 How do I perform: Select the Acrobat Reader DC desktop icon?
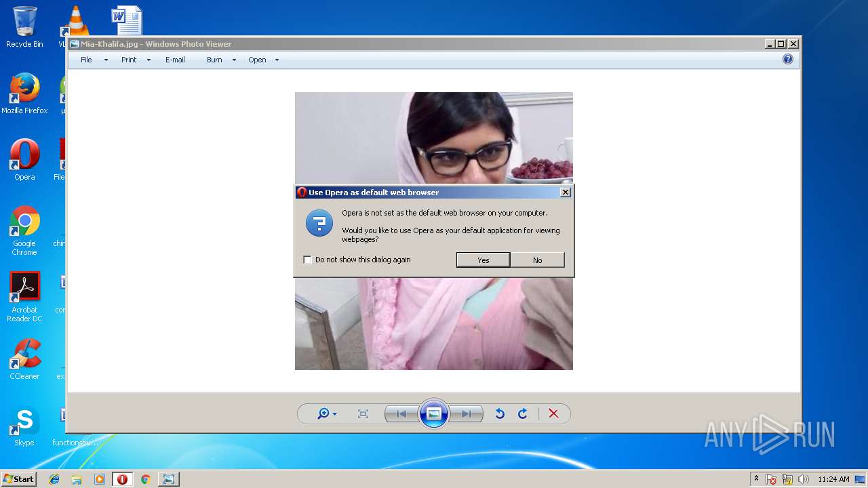pos(24,297)
